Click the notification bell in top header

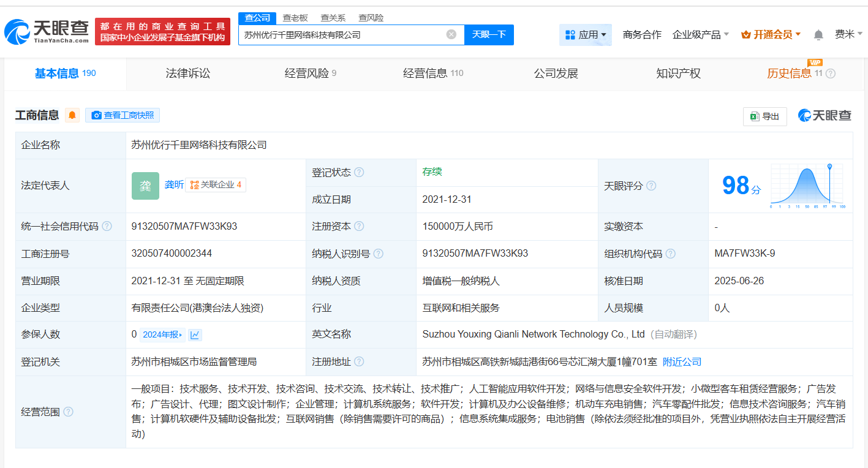point(818,35)
